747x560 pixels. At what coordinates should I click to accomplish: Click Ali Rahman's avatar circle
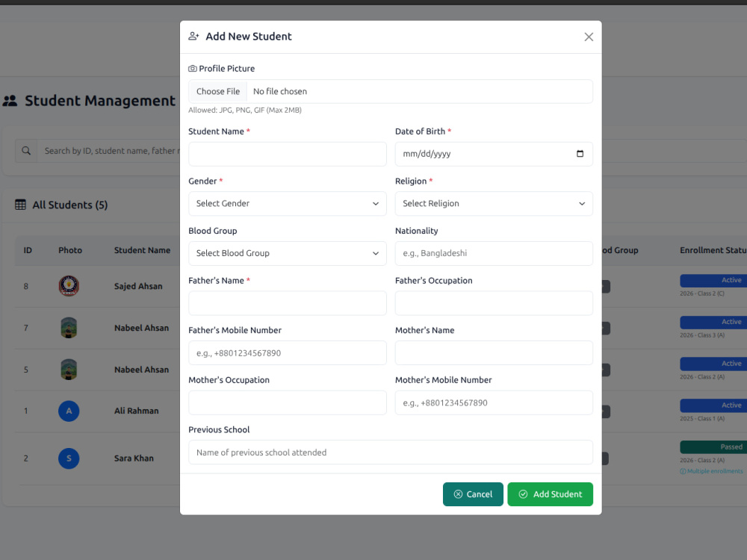pyautogui.click(x=69, y=411)
